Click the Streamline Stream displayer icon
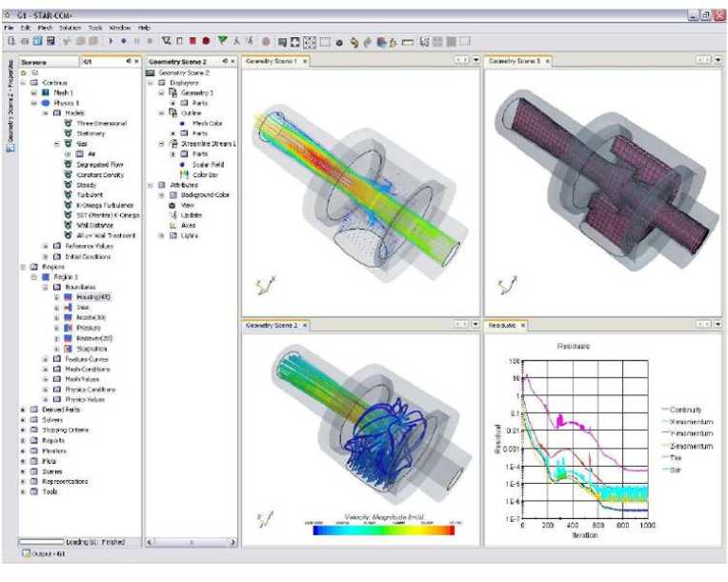The image size is (728, 582). [x=173, y=144]
